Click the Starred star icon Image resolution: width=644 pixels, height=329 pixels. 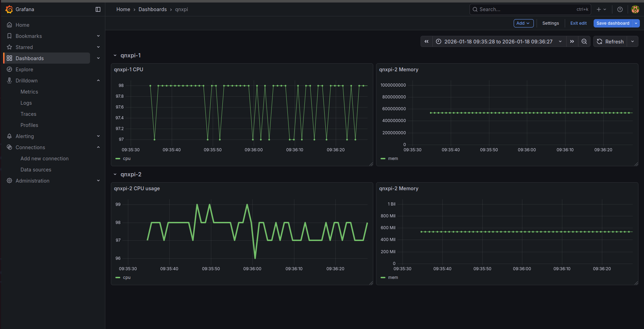point(9,47)
